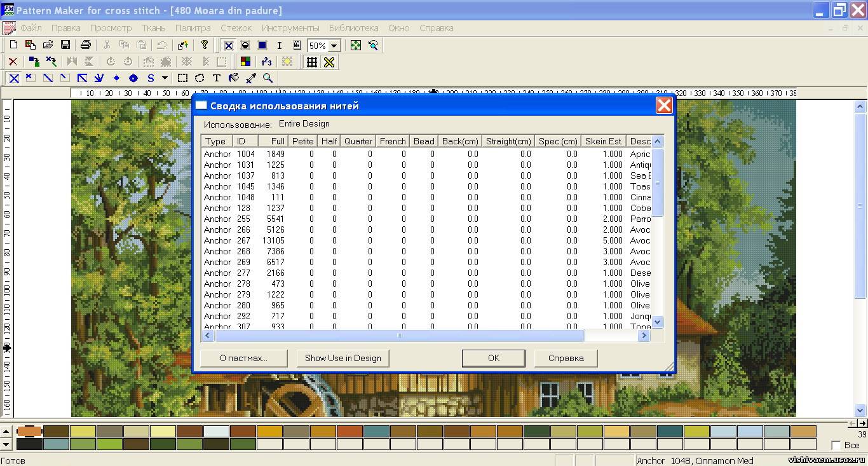The image size is (868, 466).
Task: Click the 123 numbering icon
Action: 266,62
